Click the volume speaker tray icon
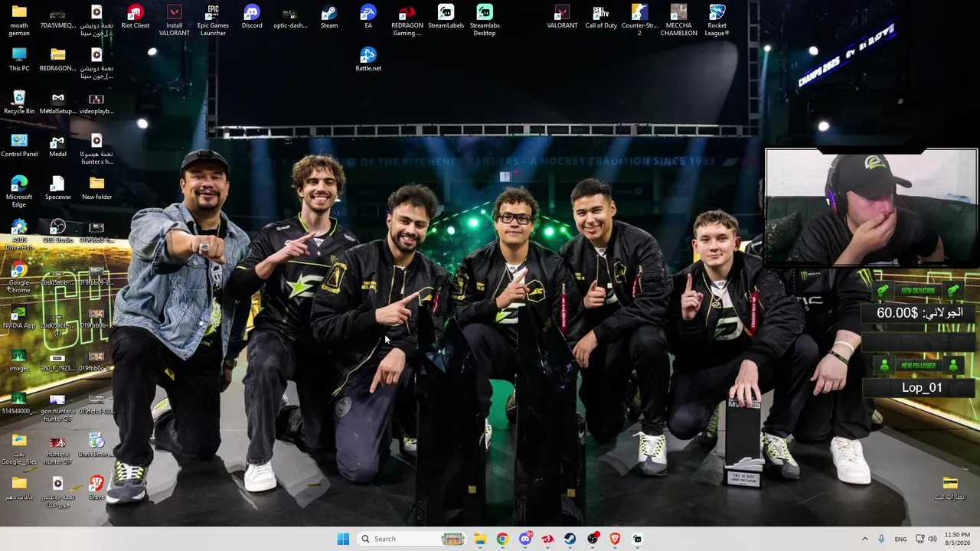 tap(933, 539)
